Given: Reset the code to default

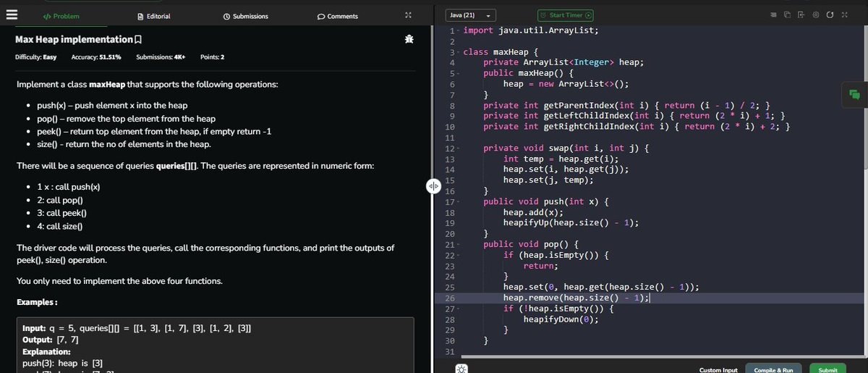Looking at the screenshot, I should pyautogui.click(x=830, y=14).
